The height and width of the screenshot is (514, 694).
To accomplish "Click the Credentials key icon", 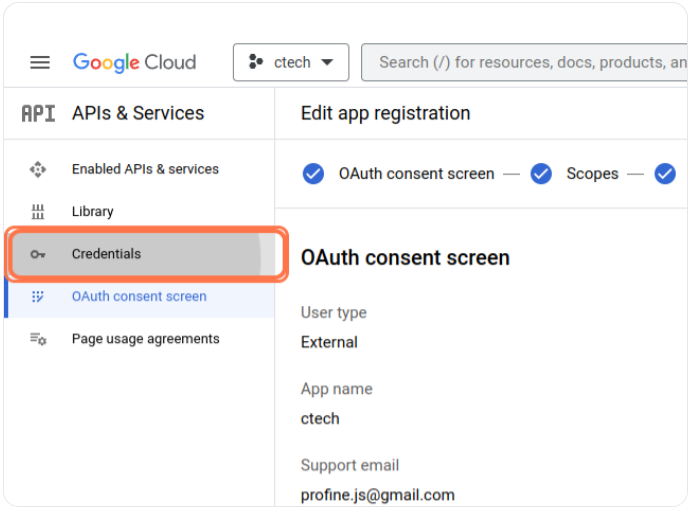I will click(x=38, y=254).
